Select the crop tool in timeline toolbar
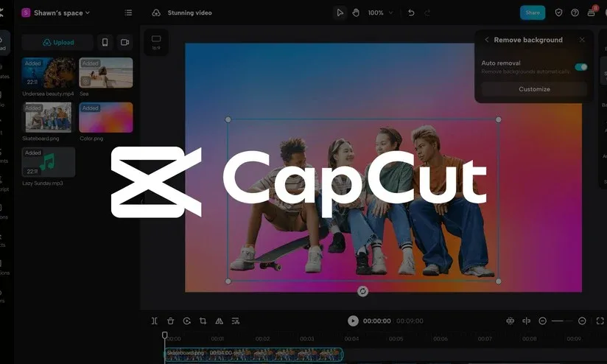 point(203,321)
